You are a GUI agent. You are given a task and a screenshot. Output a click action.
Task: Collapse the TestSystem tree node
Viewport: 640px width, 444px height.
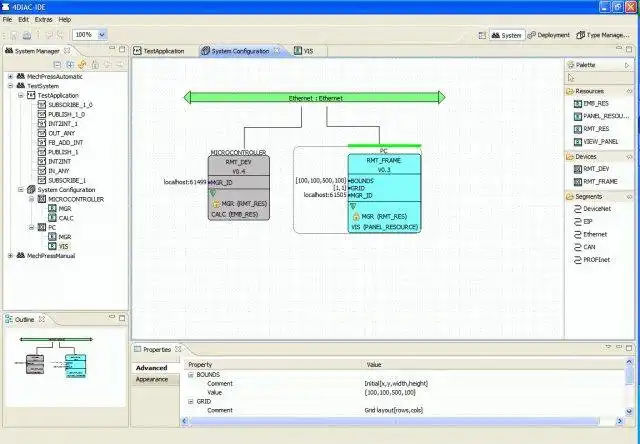10,86
